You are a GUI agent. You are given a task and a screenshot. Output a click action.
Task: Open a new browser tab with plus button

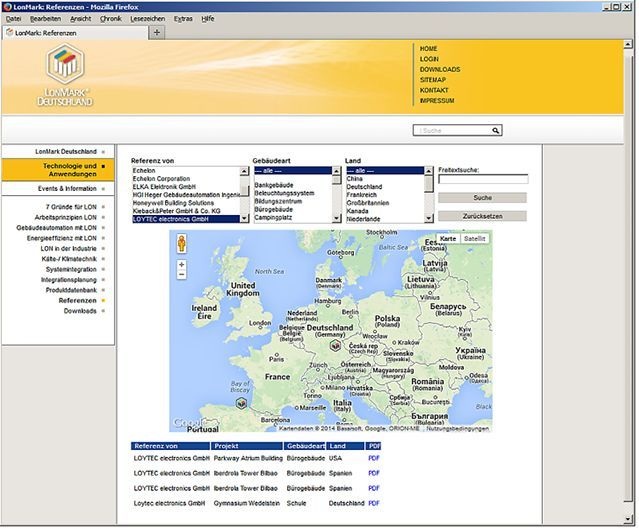click(156, 33)
